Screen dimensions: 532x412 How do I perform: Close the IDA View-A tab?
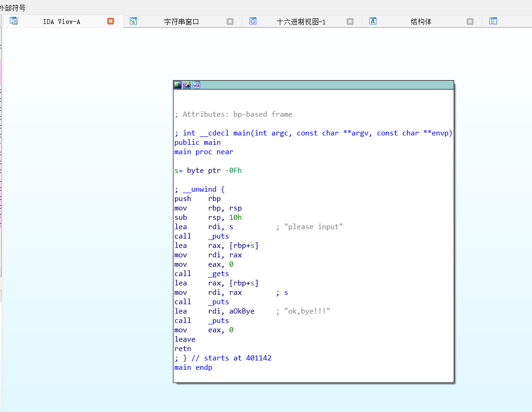coord(111,21)
